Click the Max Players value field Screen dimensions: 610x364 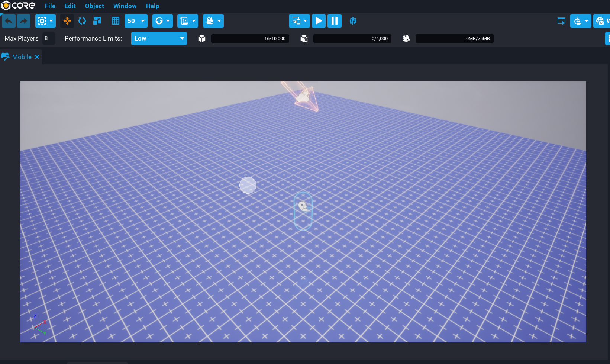click(x=48, y=38)
